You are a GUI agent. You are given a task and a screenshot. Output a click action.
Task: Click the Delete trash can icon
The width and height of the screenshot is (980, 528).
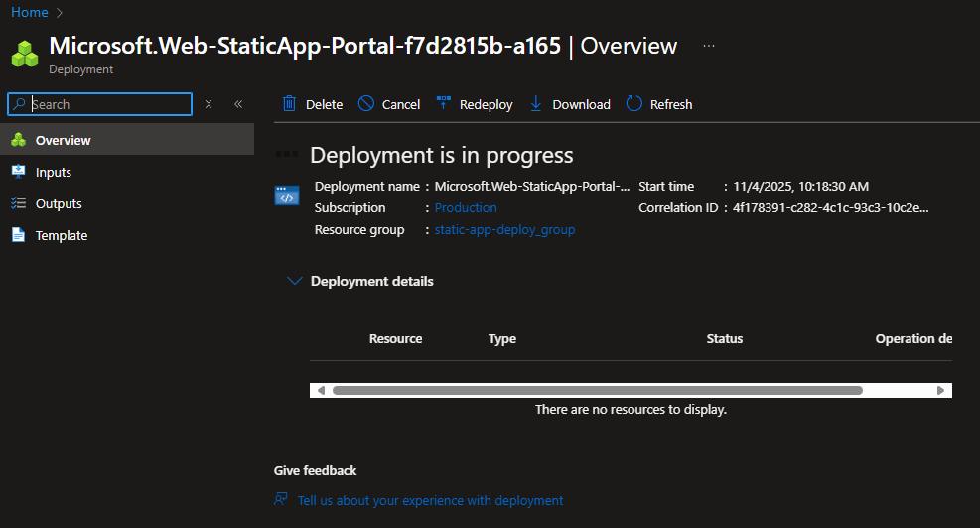289,104
